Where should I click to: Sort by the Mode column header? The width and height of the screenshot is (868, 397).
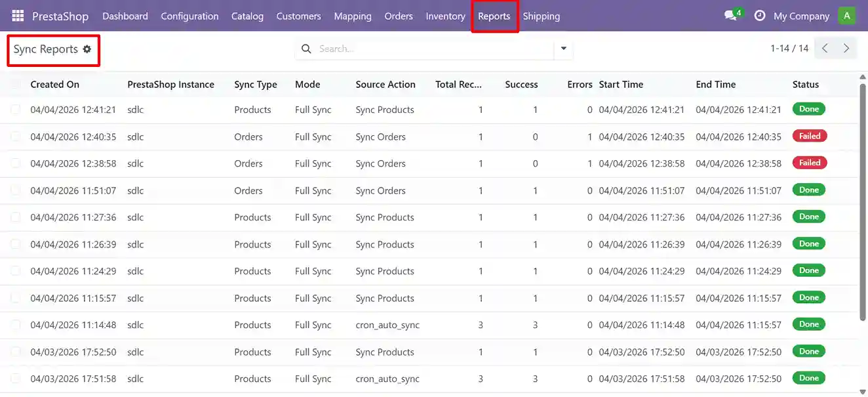pos(307,84)
